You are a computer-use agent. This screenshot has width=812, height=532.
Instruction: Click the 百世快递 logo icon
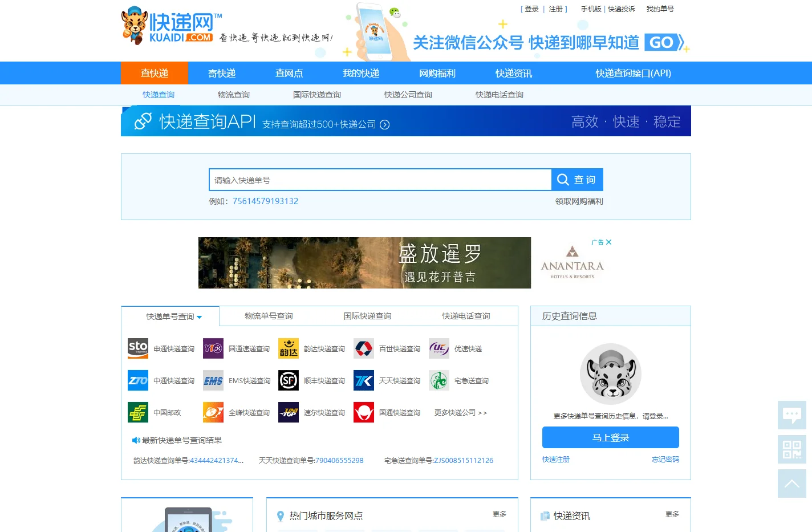pyautogui.click(x=364, y=348)
